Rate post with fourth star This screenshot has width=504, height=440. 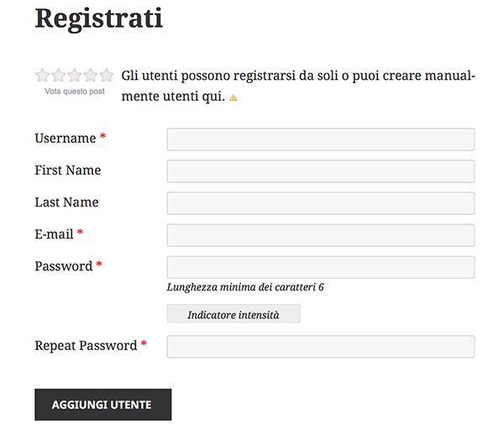[x=91, y=76]
